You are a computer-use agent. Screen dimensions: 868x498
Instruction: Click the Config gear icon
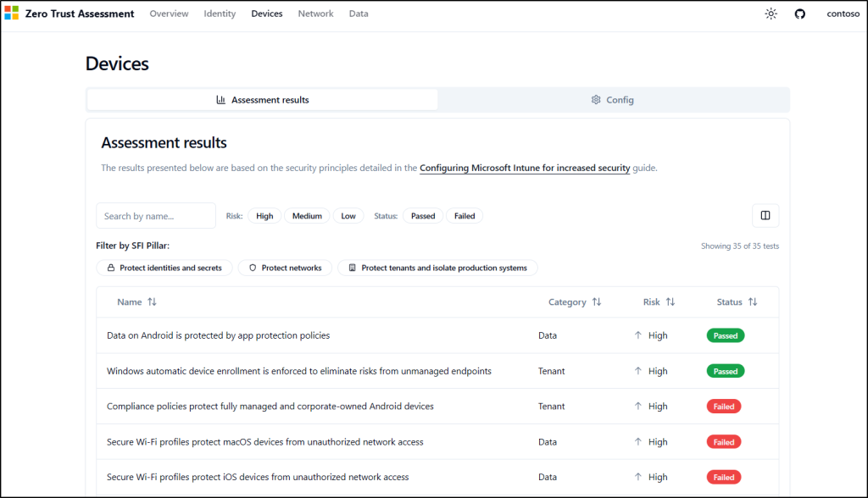tap(596, 100)
